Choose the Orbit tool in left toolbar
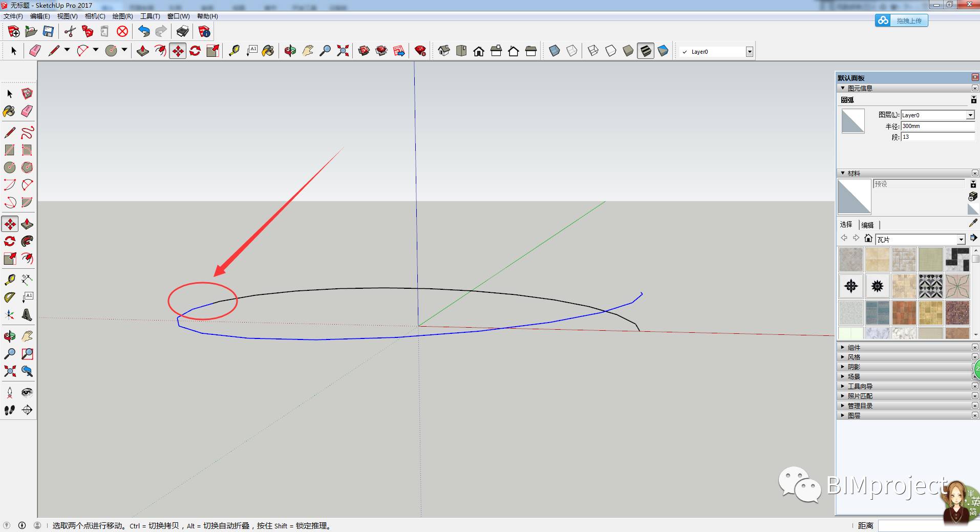Screen dimensions: 980x532 tap(10, 336)
